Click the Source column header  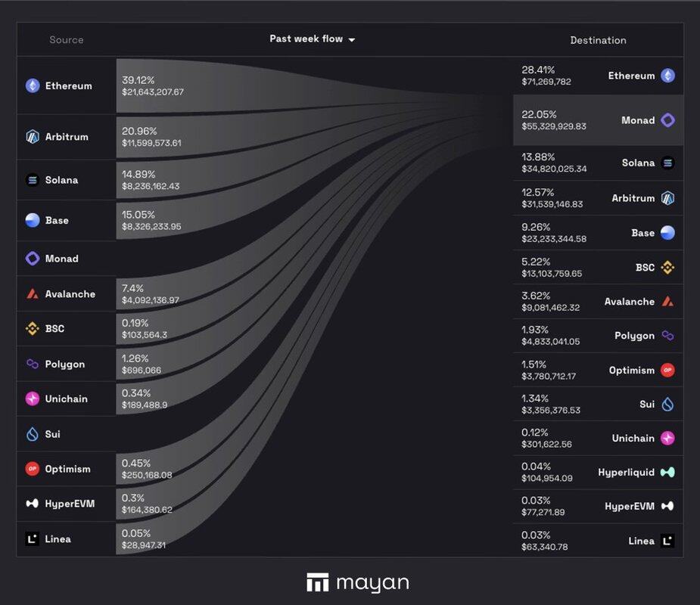click(x=67, y=40)
